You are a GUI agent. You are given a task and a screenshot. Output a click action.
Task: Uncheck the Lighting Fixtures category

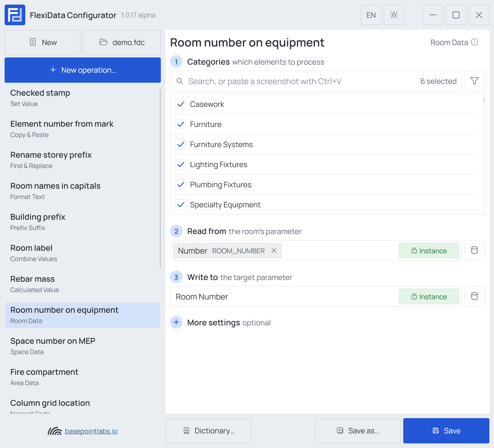180,164
